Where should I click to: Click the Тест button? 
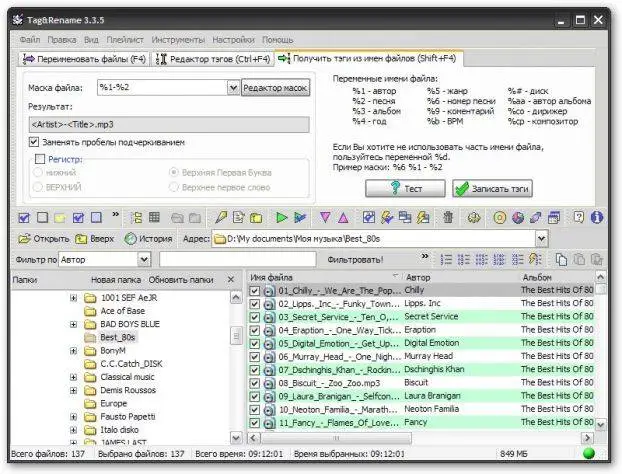(x=405, y=188)
